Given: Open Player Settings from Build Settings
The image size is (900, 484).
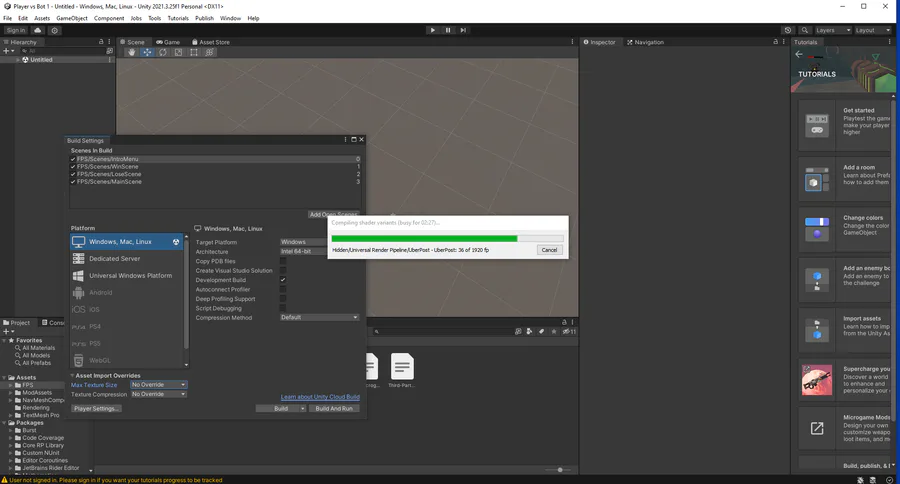Looking at the screenshot, I should pos(96,409).
